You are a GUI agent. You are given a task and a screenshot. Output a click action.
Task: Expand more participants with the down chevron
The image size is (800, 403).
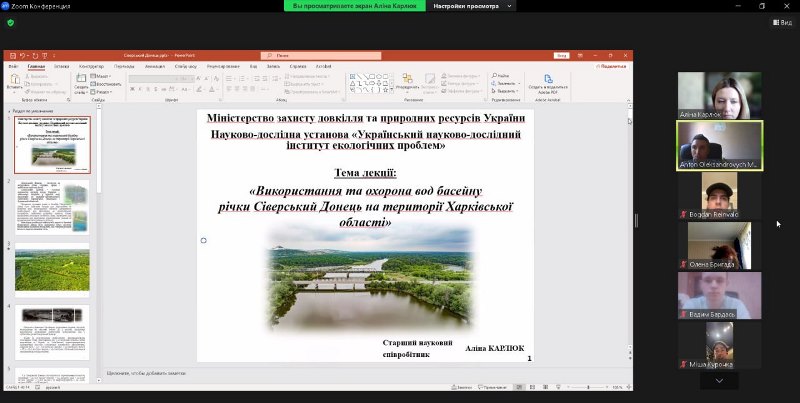[719, 381]
